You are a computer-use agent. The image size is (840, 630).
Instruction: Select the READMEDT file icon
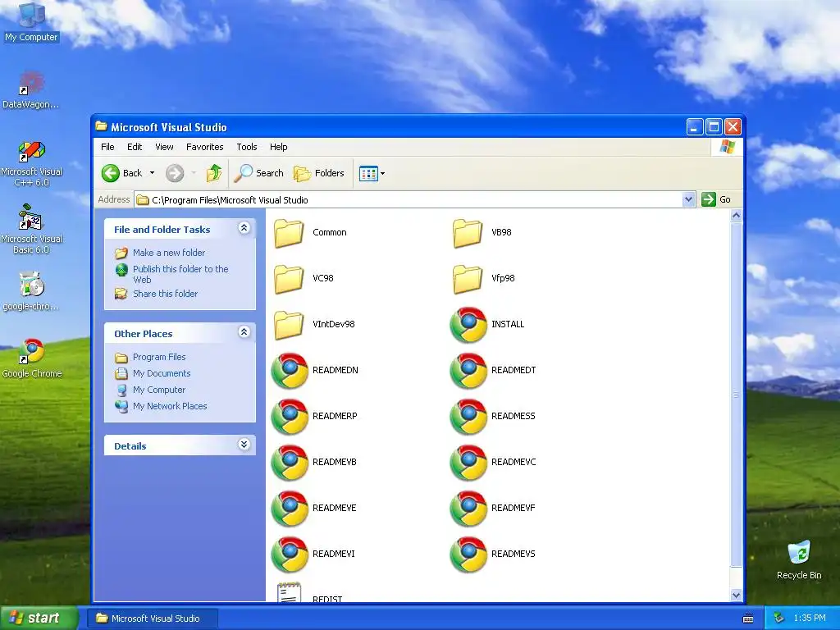(x=468, y=371)
